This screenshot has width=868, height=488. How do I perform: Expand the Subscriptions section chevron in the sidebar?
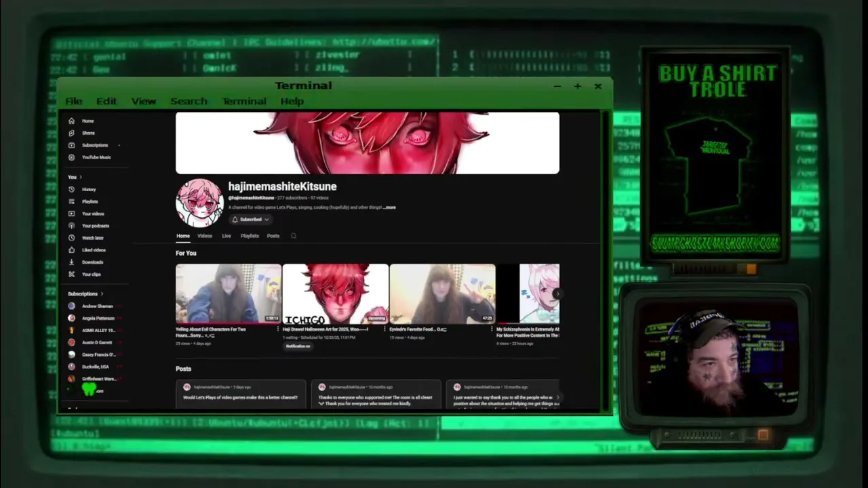pos(102,294)
